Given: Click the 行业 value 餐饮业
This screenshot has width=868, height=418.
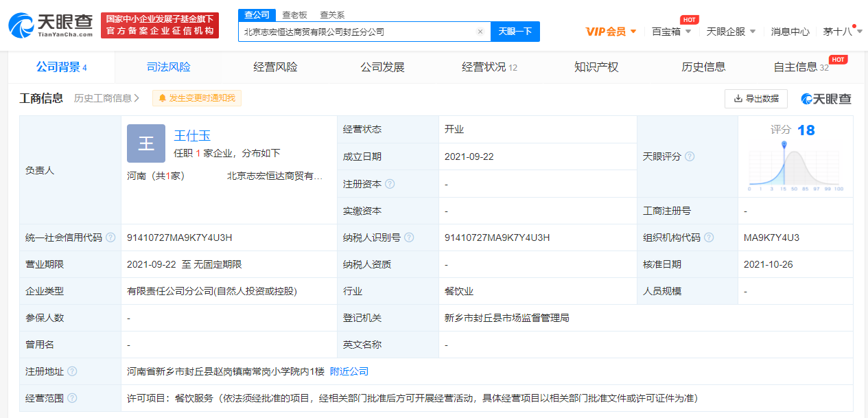Looking at the screenshot, I should click(459, 291).
